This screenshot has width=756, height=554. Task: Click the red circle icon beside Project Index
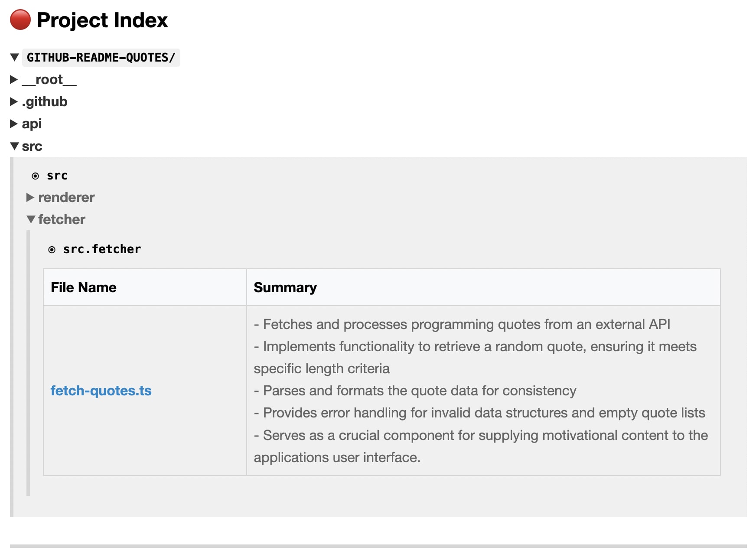point(20,20)
